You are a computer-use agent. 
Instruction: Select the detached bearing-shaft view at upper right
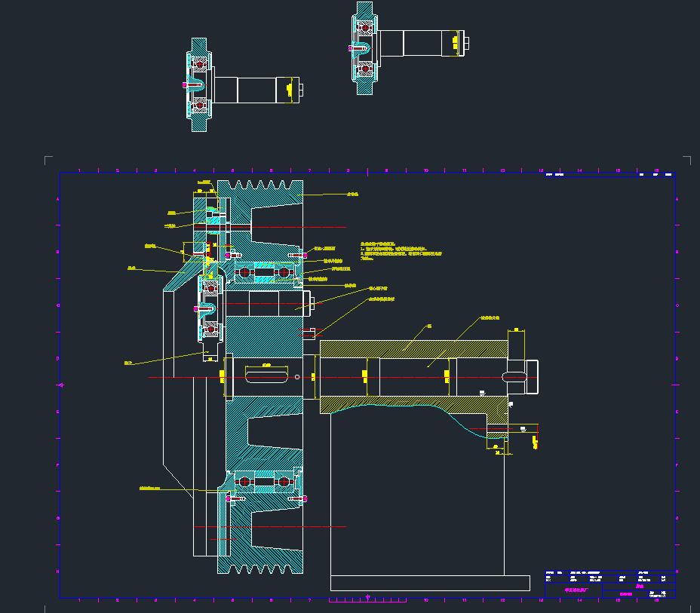[409, 48]
